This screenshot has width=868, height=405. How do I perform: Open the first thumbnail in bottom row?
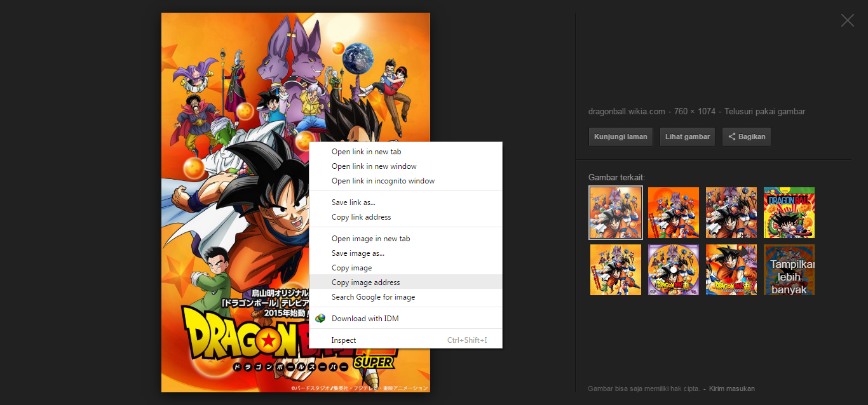coord(616,270)
